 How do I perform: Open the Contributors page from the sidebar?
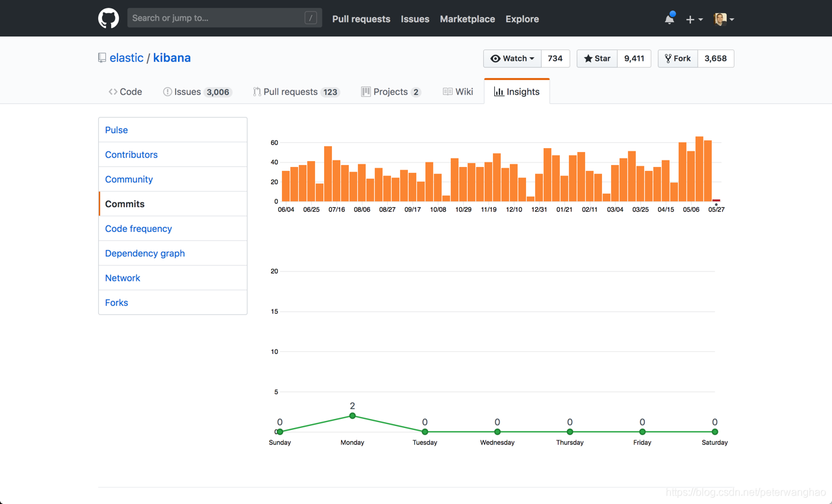point(131,154)
